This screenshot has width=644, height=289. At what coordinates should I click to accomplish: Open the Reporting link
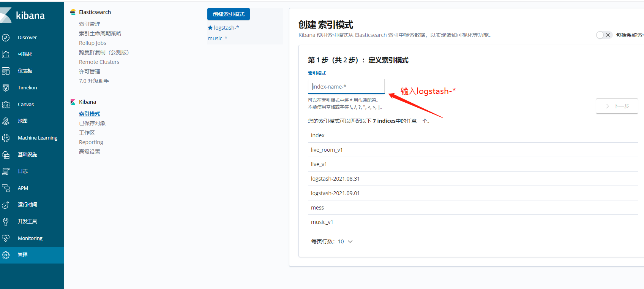[91, 142]
